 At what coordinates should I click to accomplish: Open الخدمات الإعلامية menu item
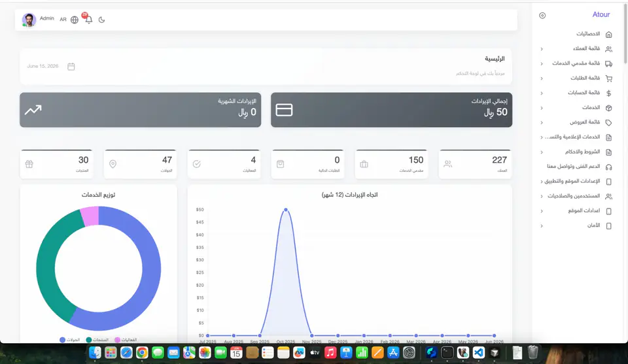[572, 137]
